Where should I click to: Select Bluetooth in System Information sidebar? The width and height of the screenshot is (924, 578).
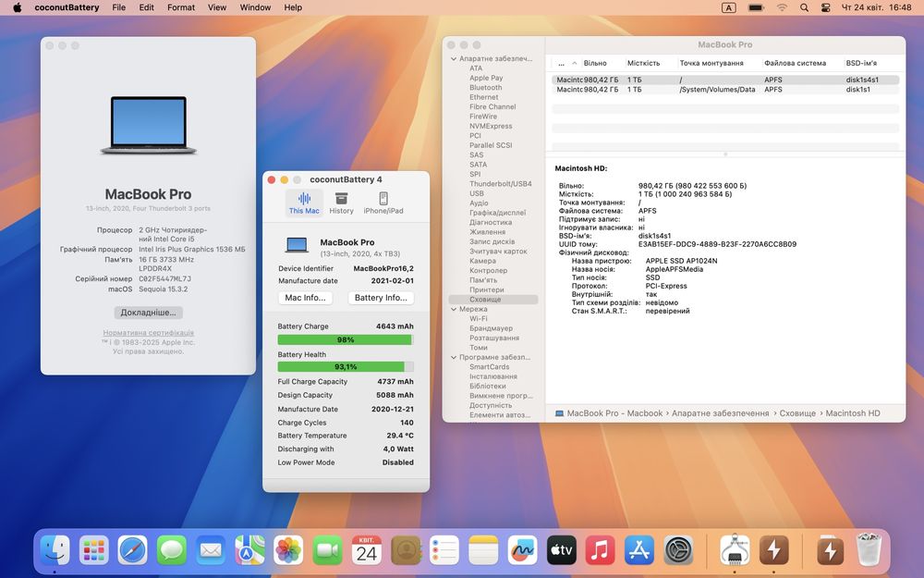point(486,87)
